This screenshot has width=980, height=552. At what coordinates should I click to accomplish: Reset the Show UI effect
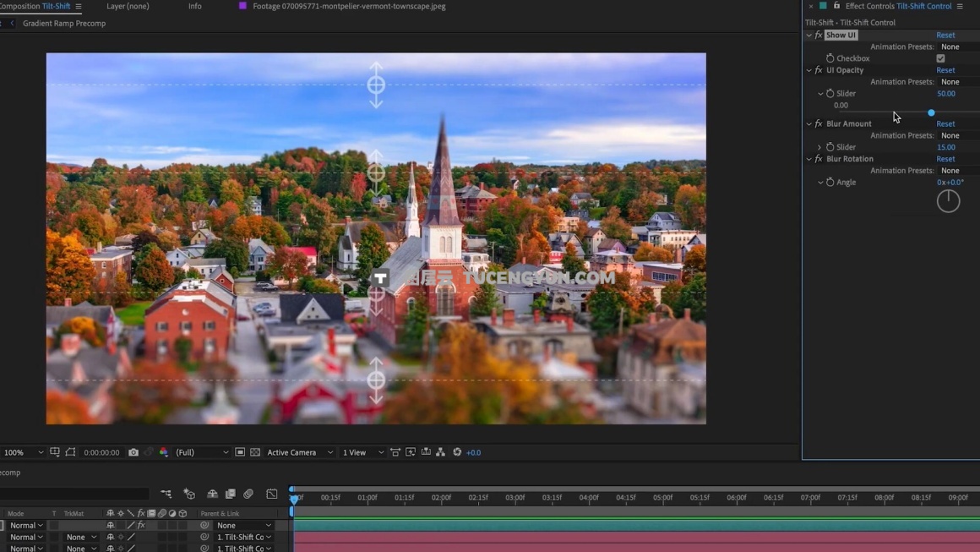945,35
